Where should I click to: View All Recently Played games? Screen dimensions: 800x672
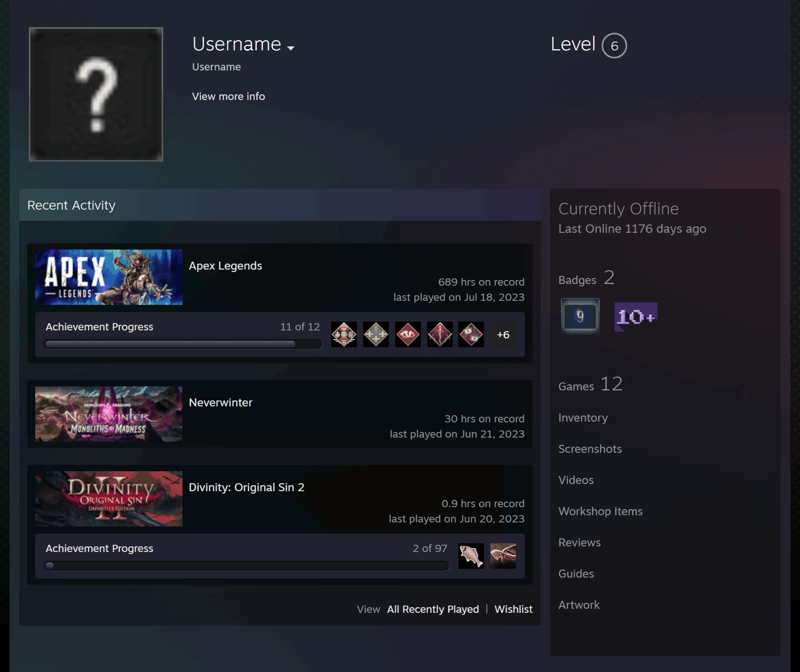433,609
